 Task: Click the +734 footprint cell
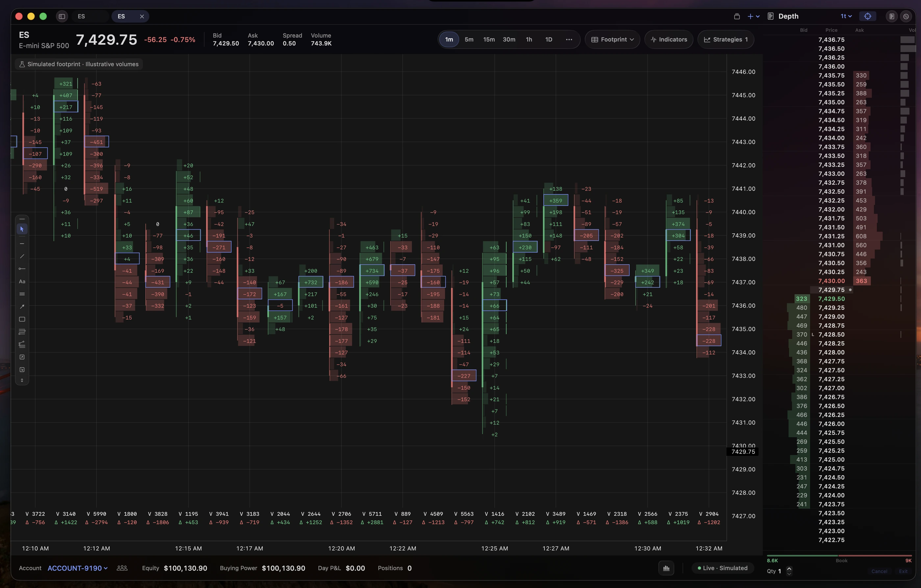(372, 271)
